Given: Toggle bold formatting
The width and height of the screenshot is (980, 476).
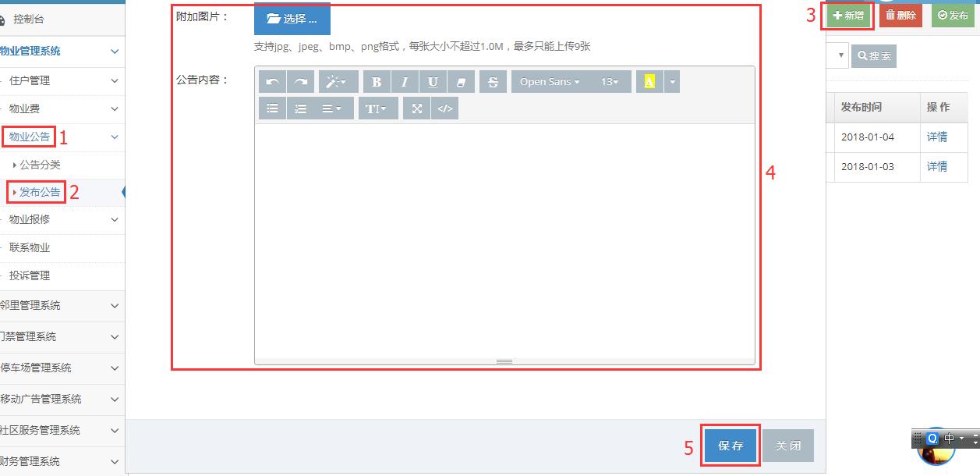Looking at the screenshot, I should pos(377,82).
